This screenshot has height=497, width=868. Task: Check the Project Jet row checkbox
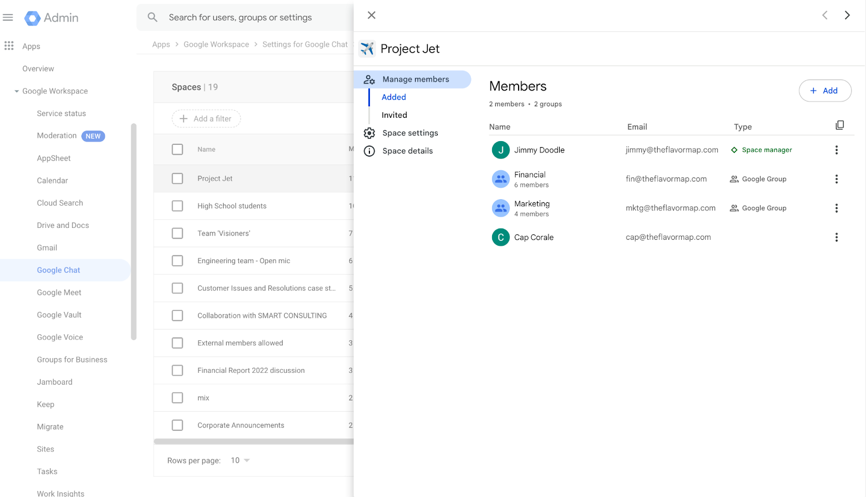coord(177,179)
